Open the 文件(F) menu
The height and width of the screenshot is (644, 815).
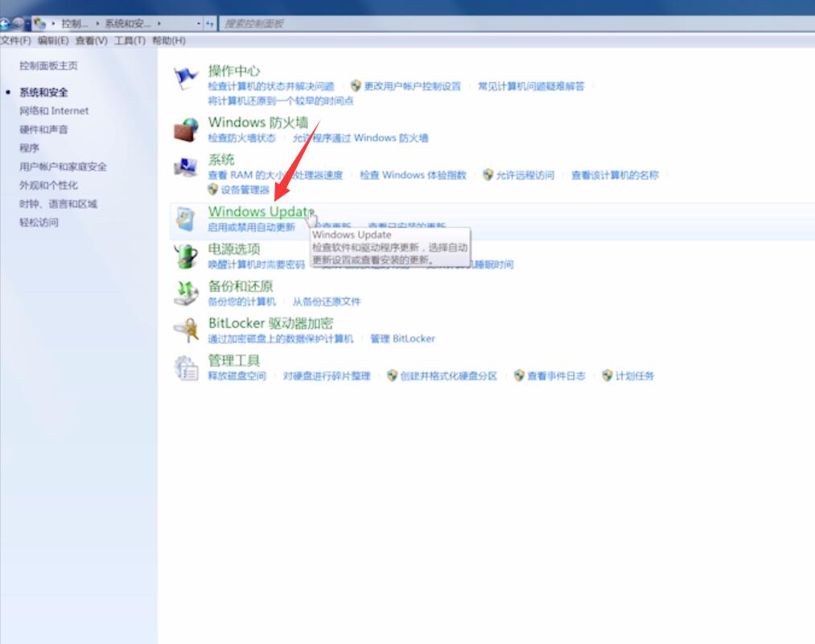pyautogui.click(x=15, y=40)
